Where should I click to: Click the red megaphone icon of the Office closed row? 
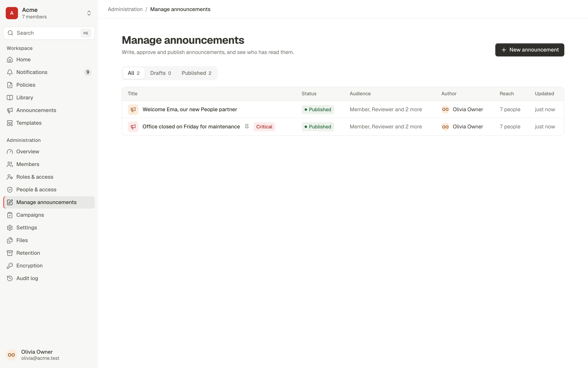(x=133, y=127)
